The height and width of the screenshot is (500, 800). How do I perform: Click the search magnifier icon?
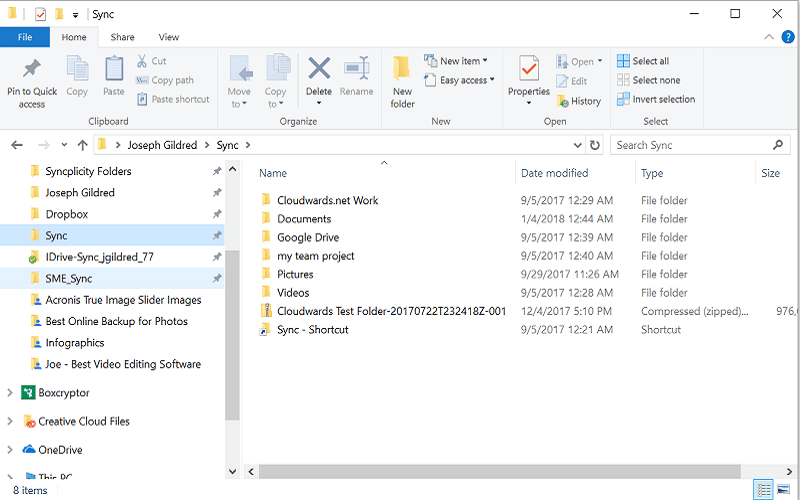778,145
